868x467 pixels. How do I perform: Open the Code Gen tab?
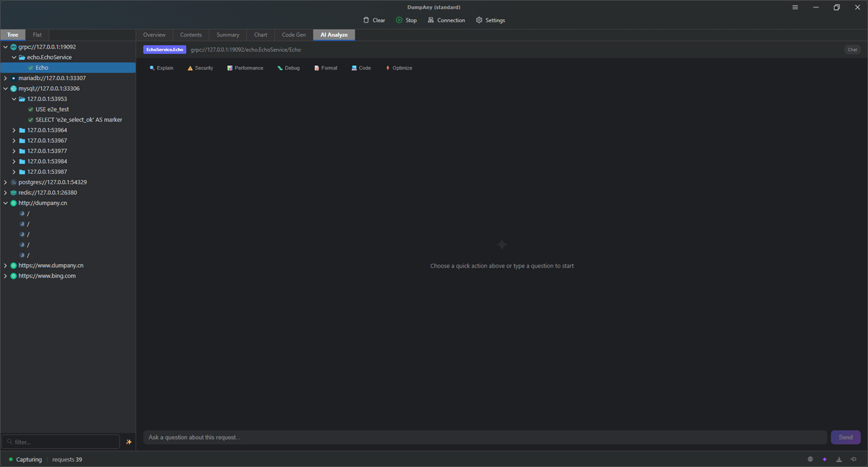coord(293,35)
